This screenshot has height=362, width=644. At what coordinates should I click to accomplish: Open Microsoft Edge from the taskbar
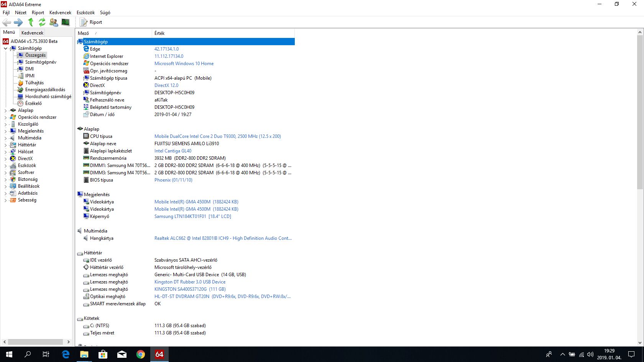click(66, 354)
